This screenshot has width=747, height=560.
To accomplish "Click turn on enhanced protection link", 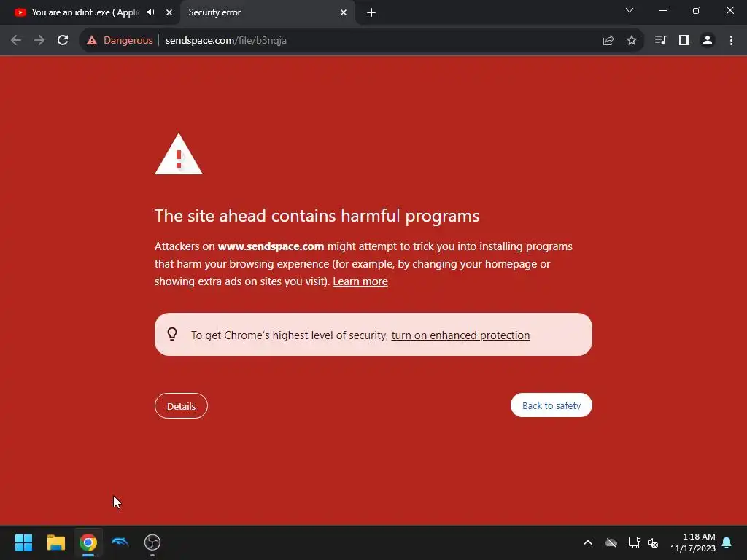I will (460, 335).
